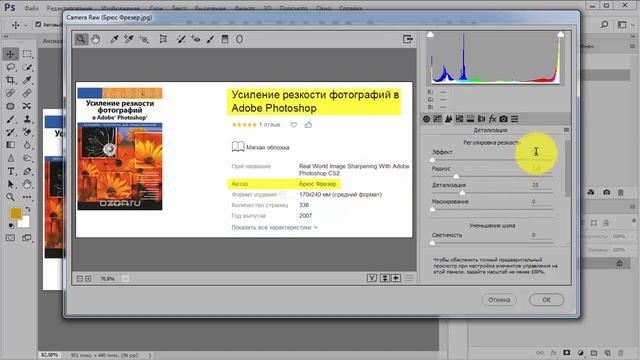Choose the Spot Removal tool in Camera Raw
This screenshot has height=360, width=640.
click(181, 39)
